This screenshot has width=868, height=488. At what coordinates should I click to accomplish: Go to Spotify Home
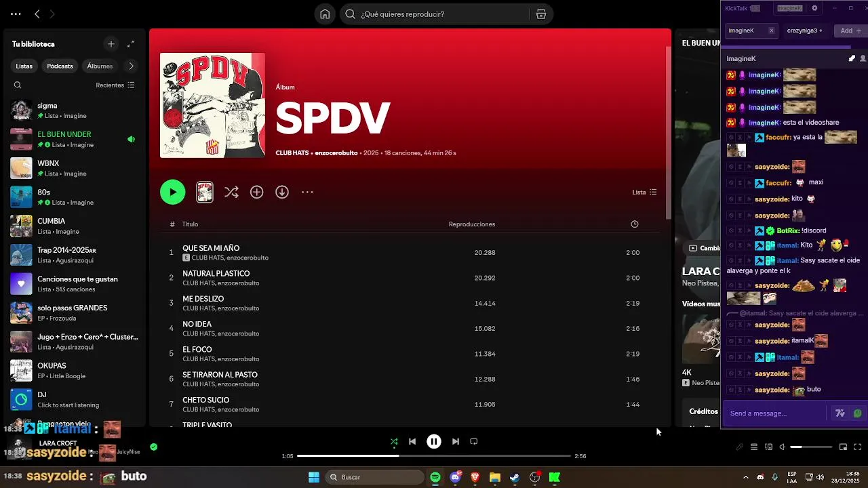325,14
